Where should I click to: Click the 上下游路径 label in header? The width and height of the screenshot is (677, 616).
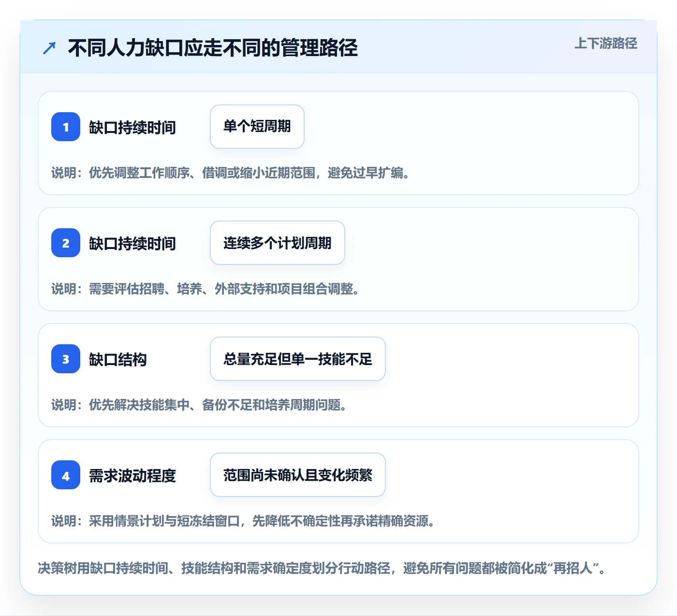606,44
